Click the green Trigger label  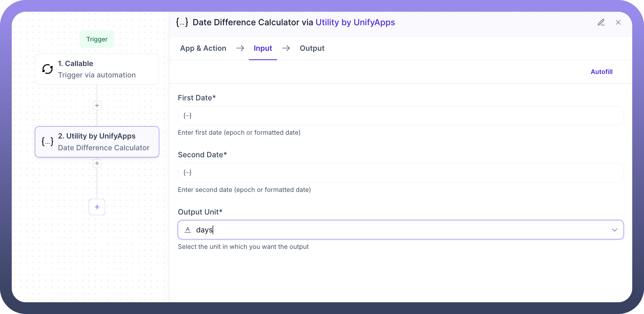pyautogui.click(x=97, y=39)
